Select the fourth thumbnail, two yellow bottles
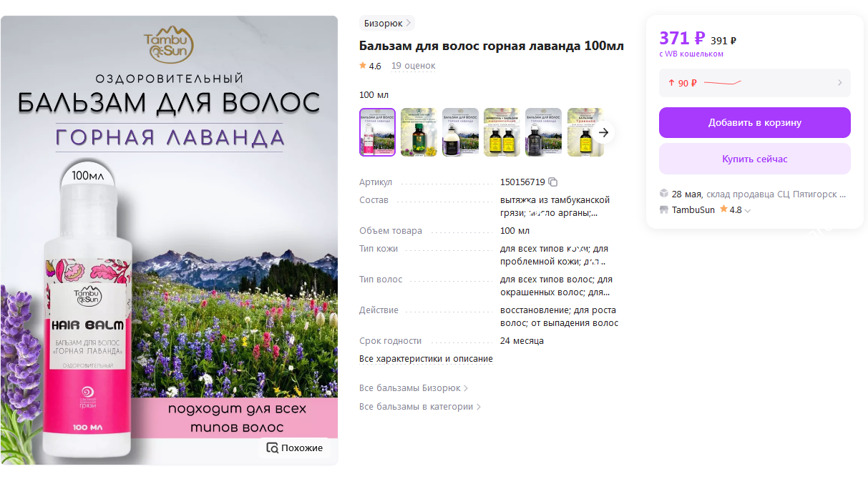Screen dimensions: 868x479 click(x=502, y=132)
